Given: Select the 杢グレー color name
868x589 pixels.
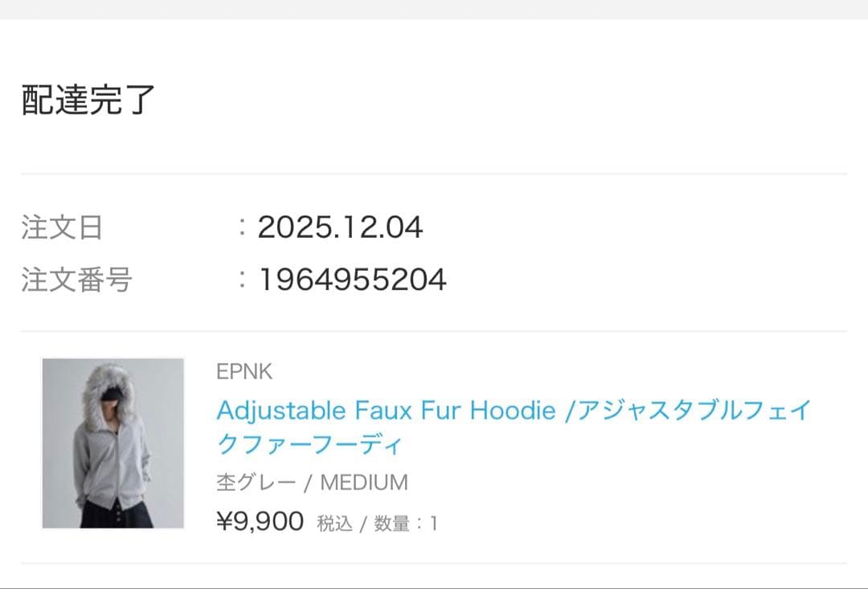Looking at the screenshot, I should point(252,482).
